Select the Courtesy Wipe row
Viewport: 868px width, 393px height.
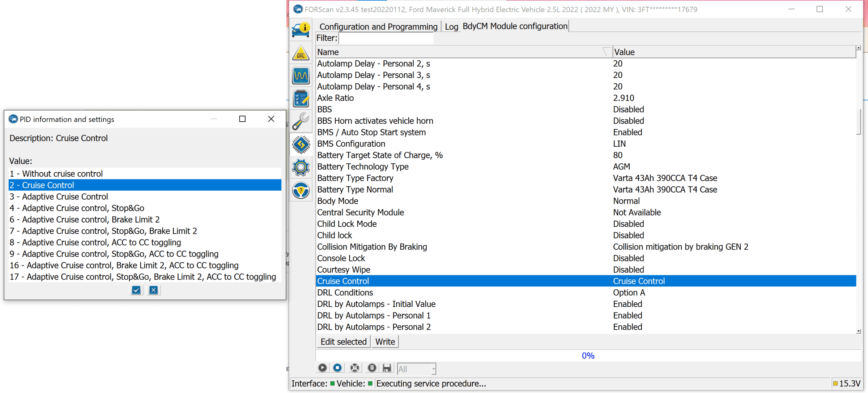586,270
